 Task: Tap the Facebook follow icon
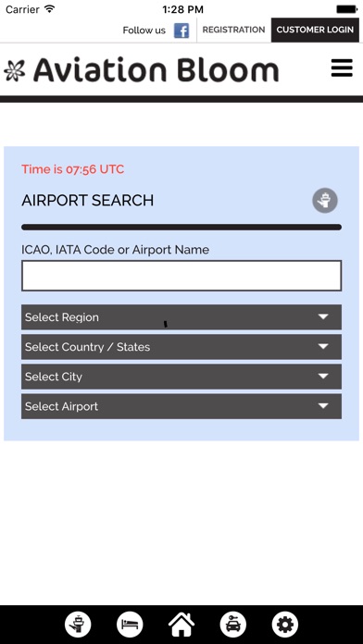[x=181, y=31]
